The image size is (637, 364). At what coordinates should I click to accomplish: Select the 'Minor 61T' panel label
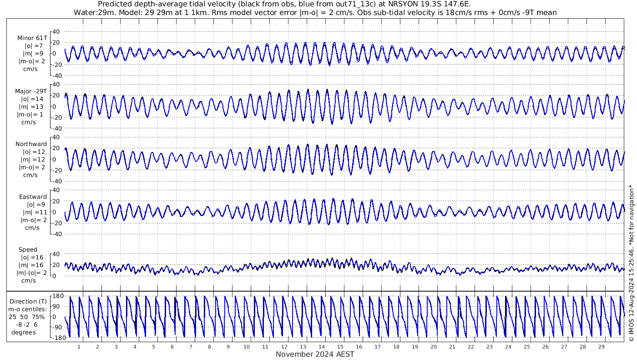[32, 38]
